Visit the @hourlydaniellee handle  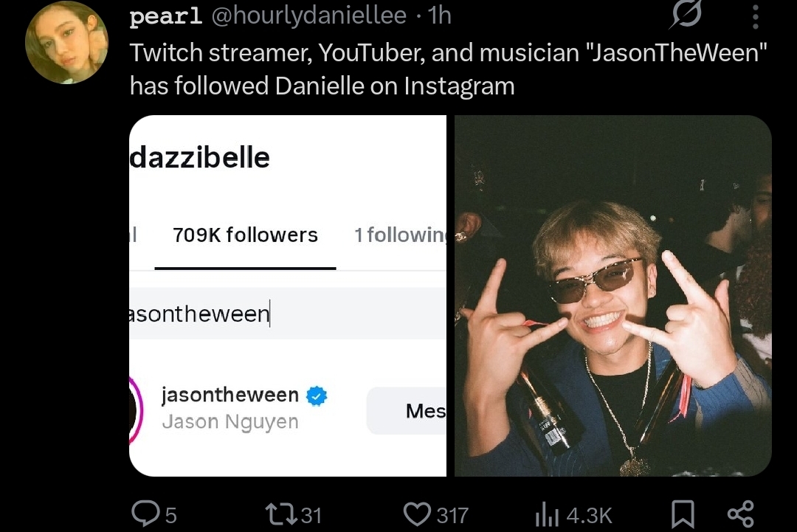point(308,15)
